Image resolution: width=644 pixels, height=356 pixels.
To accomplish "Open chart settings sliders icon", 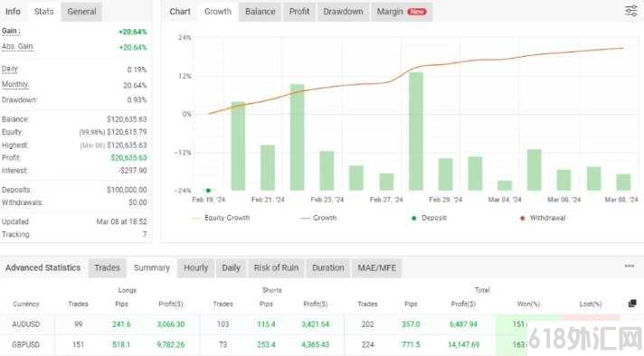I will coord(630,11).
